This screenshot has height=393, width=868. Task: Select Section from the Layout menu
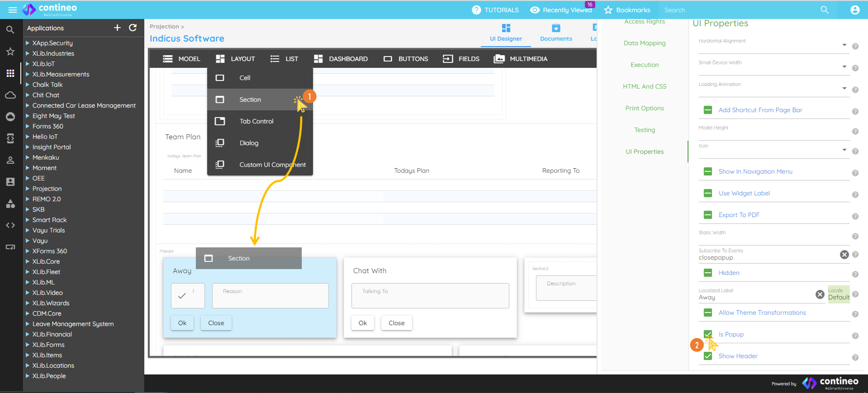(x=250, y=99)
